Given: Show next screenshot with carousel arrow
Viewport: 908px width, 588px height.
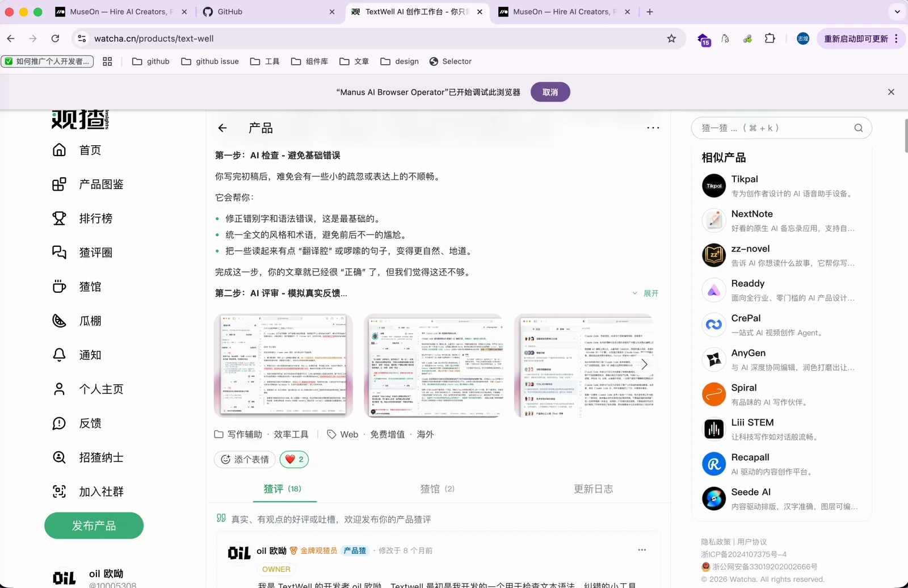Looking at the screenshot, I should point(644,364).
